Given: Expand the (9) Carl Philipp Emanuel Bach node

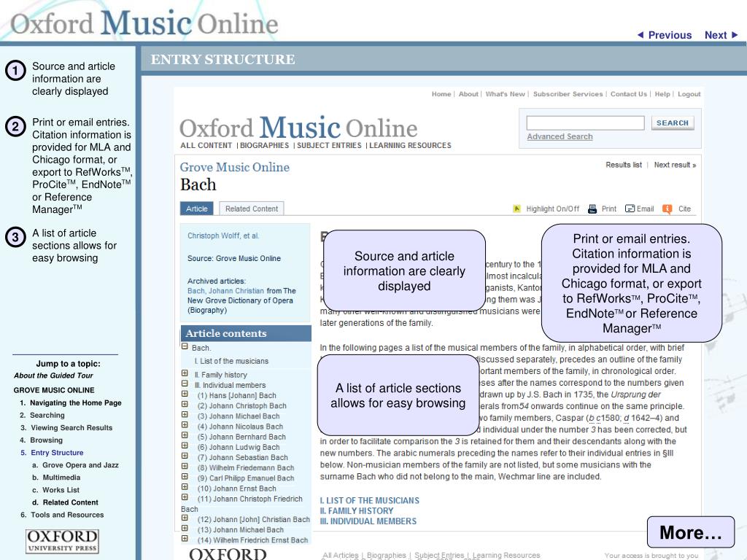Looking at the screenshot, I should coord(185,477).
